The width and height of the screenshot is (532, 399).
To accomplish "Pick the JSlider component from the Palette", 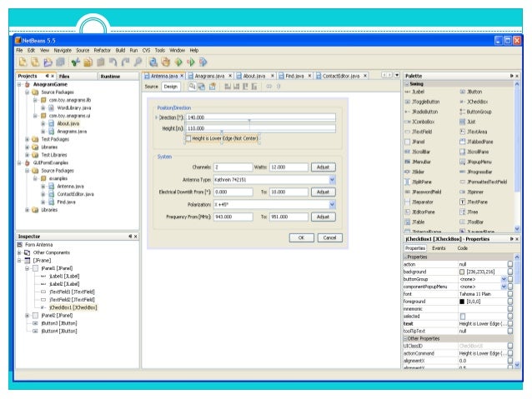I will click(x=419, y=171).
